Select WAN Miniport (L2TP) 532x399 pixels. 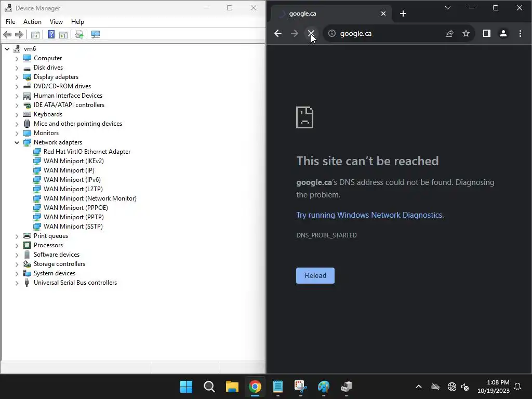[x=73, y=189]
